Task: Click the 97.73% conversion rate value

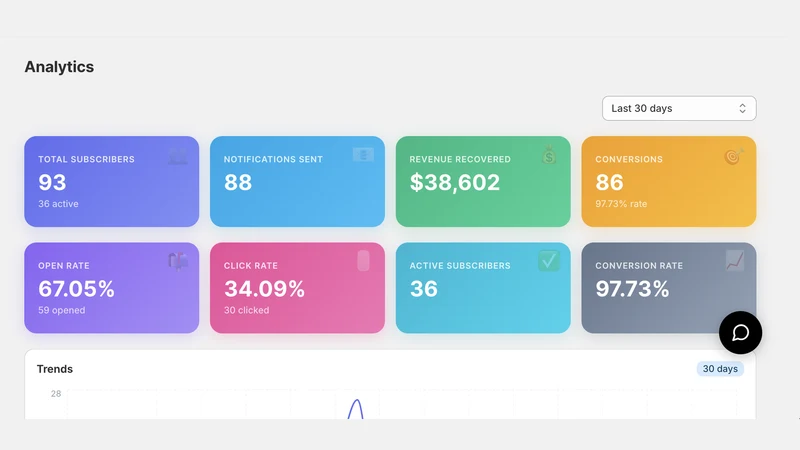Action: [x=632, y=289]
